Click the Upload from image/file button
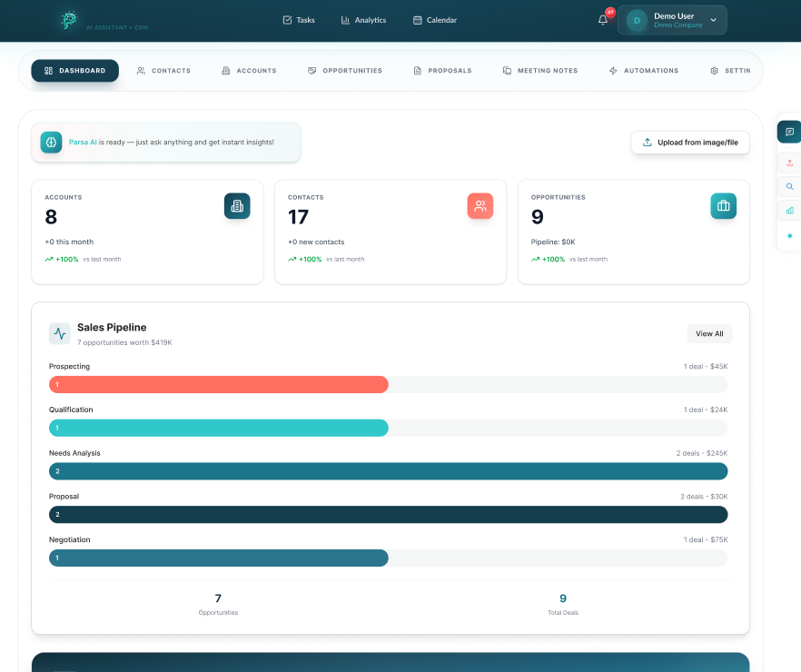Viewport: 801px width, 672px height. (690, 143)
